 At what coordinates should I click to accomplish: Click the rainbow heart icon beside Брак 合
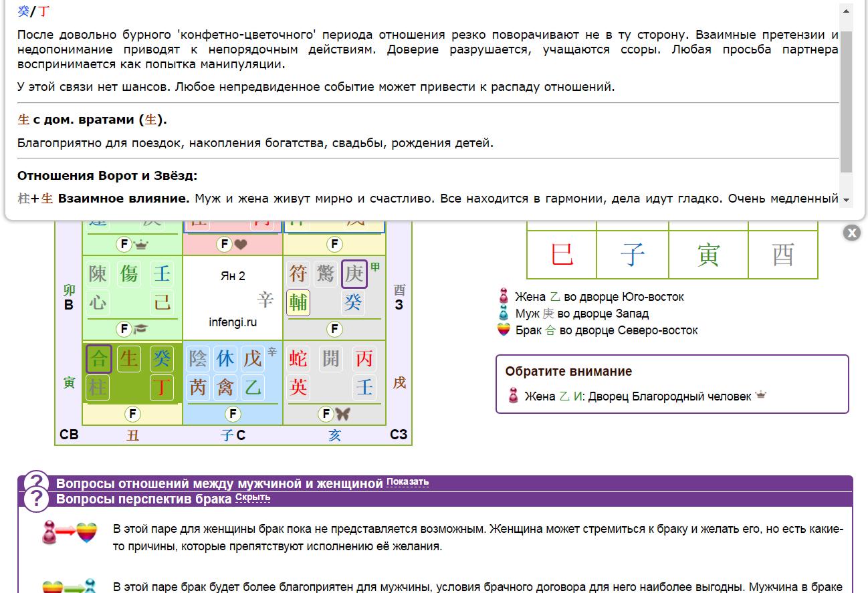505,330
